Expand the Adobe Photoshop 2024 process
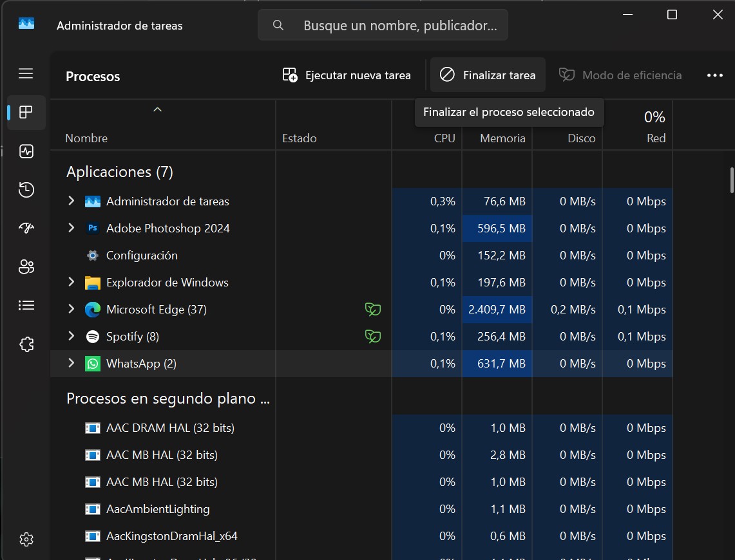The width and height of the screenshot is (735, 560). (72, 228)
